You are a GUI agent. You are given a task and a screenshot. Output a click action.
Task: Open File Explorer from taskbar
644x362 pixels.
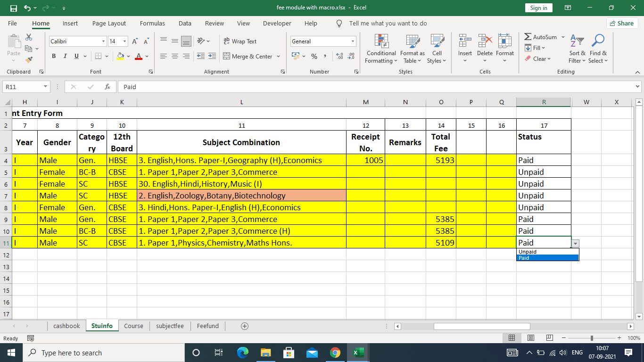tap(266, 353)
